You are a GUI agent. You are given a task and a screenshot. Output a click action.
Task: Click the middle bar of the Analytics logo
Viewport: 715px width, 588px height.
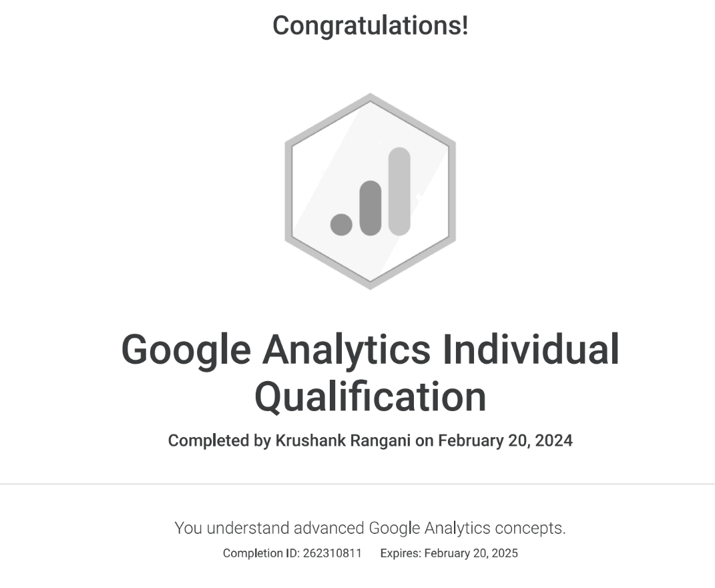[x=371, y=207]
